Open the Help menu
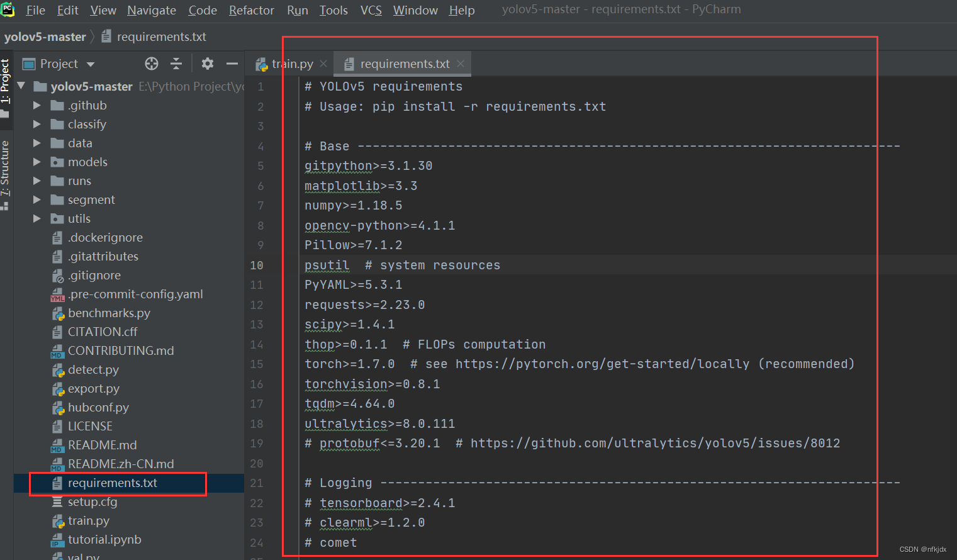 click(462, 10)
